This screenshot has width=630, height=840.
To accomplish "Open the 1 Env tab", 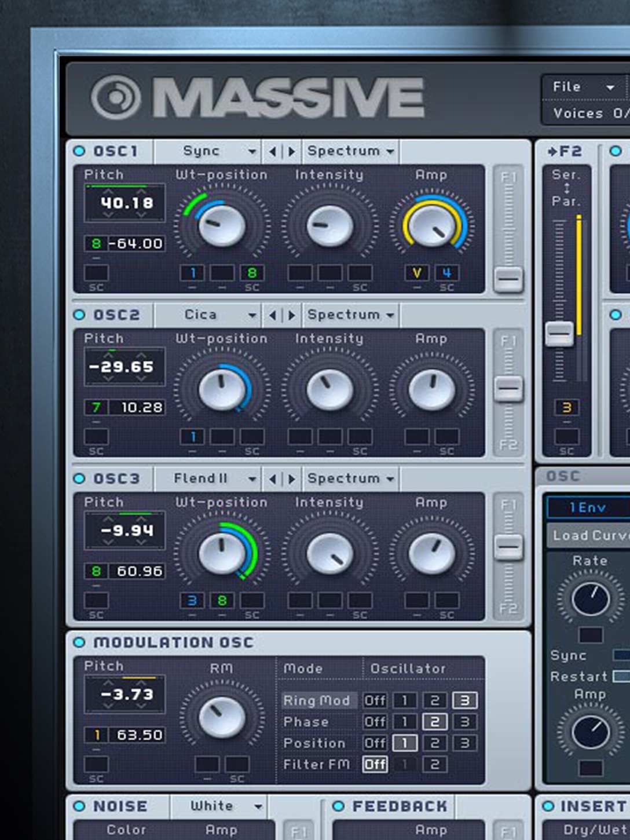I will tap(588, 508).
